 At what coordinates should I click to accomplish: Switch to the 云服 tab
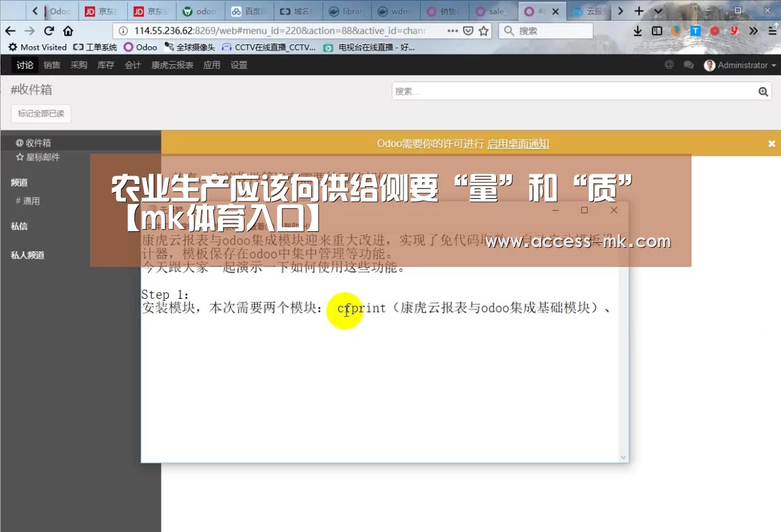(589, 11)
